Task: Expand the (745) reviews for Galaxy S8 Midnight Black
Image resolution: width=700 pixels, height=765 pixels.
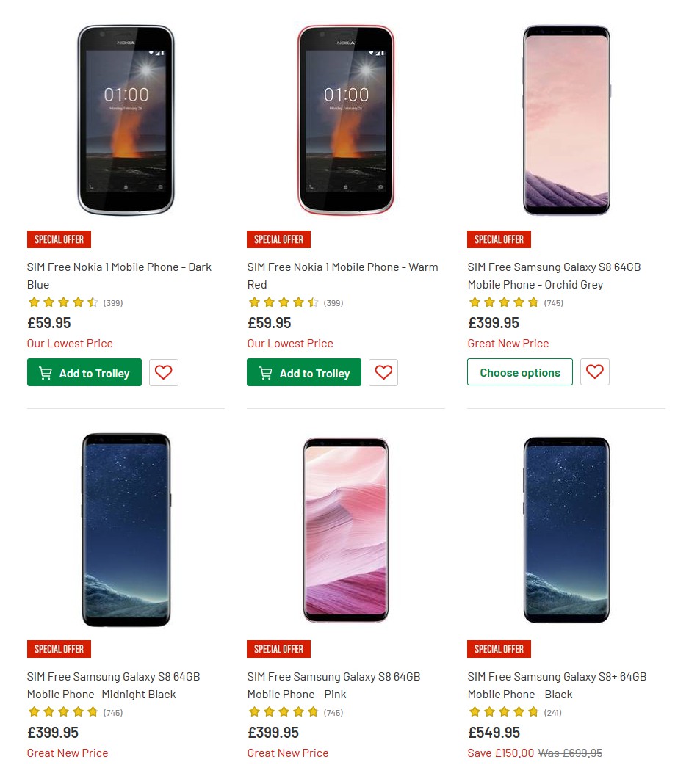Action: (112, 712)
